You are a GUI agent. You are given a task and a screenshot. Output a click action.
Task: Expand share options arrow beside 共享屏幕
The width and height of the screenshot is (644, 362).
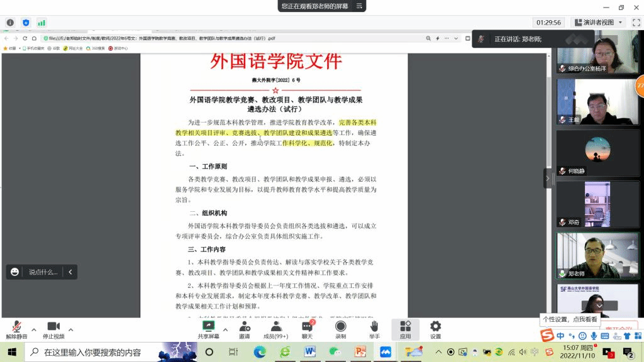[225, 329]
